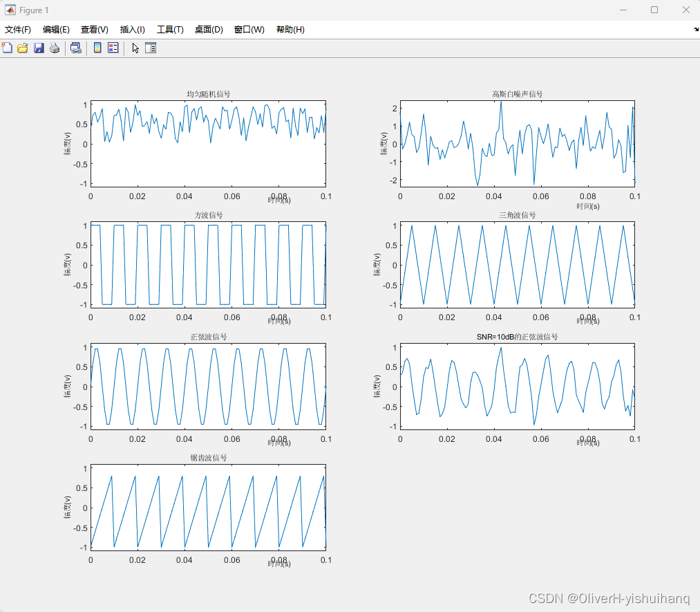Screen dimensions: 700x612
Task: Click the 三角波信号 plot title
Action: (x=518, y=215)
